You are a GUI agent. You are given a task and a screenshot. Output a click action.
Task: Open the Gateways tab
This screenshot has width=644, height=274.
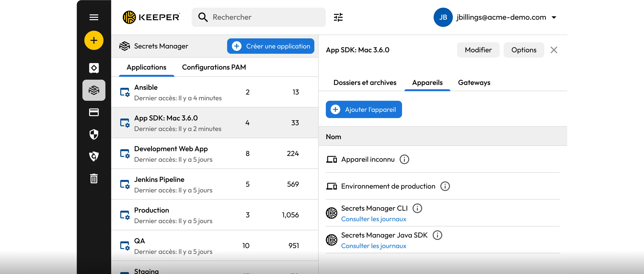pos(474,82)
